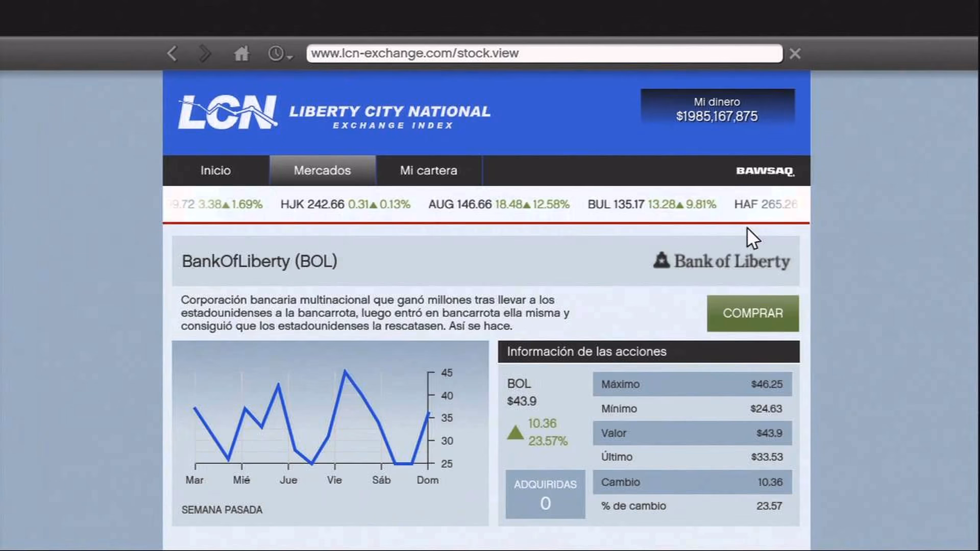Click the LCN exchange logo

coord(228,112)
